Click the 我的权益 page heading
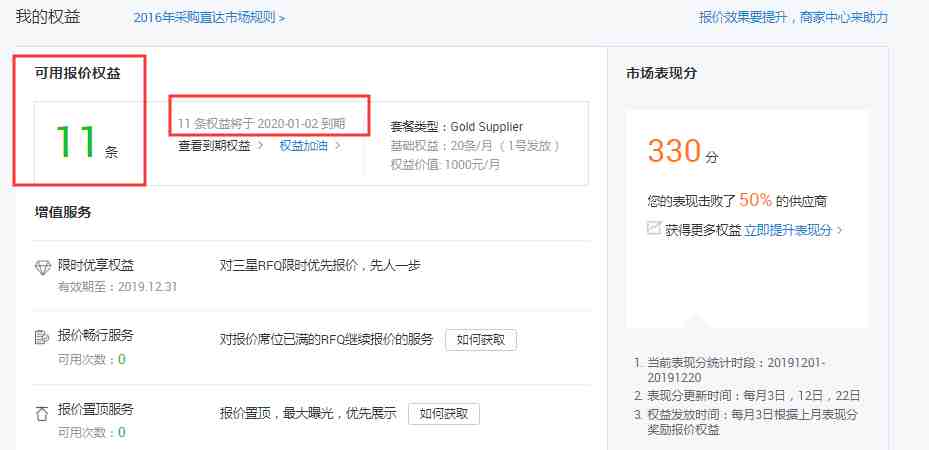The height and width of the screenshot is (450, 929). coord(48,17)
